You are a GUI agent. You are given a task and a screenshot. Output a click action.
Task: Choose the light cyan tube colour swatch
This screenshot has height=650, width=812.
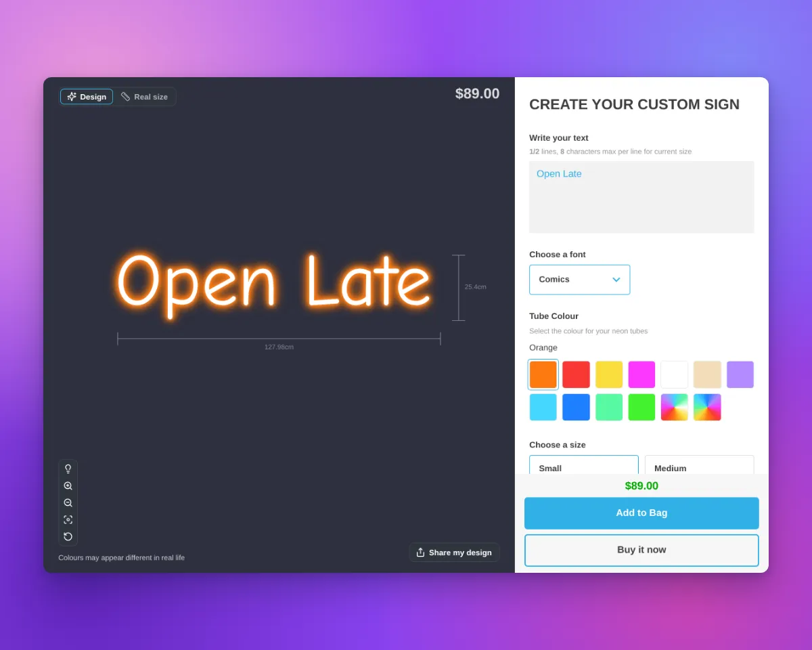[543, 407]
